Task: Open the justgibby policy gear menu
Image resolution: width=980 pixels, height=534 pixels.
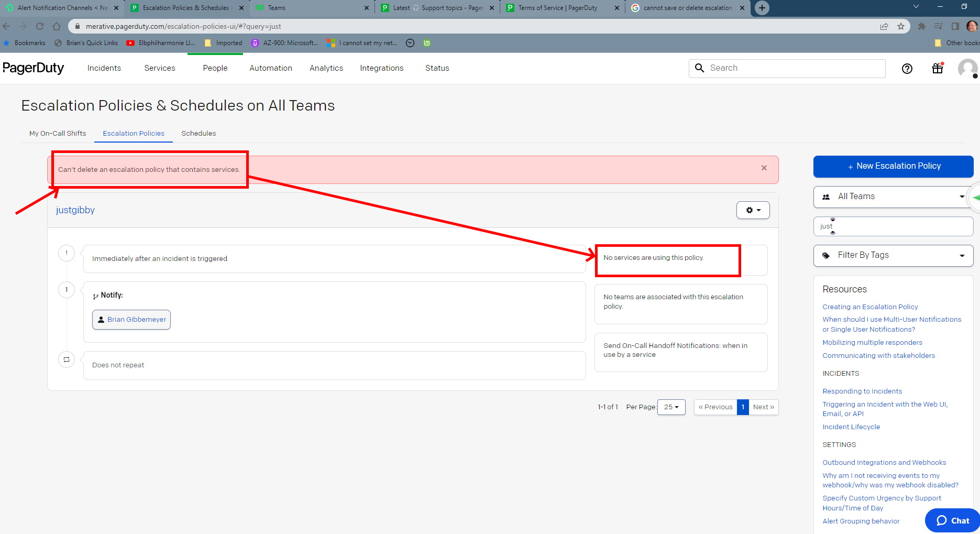Action: (753, 210)
